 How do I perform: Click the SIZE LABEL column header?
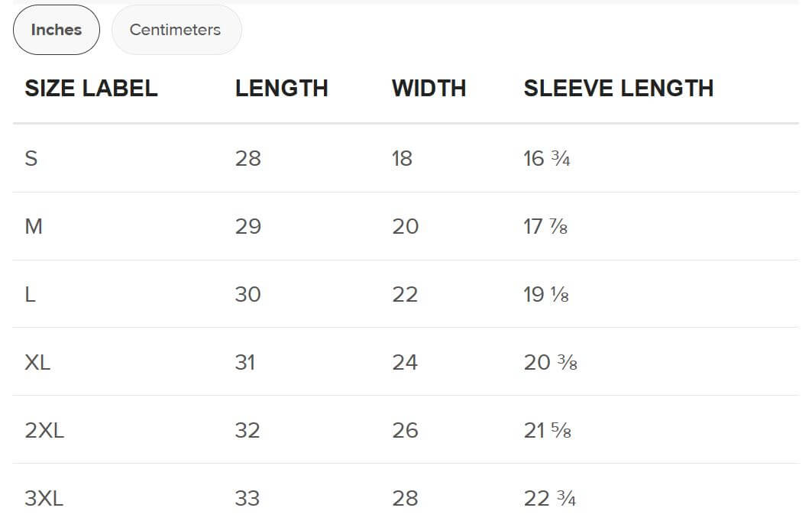coord(91,88)
